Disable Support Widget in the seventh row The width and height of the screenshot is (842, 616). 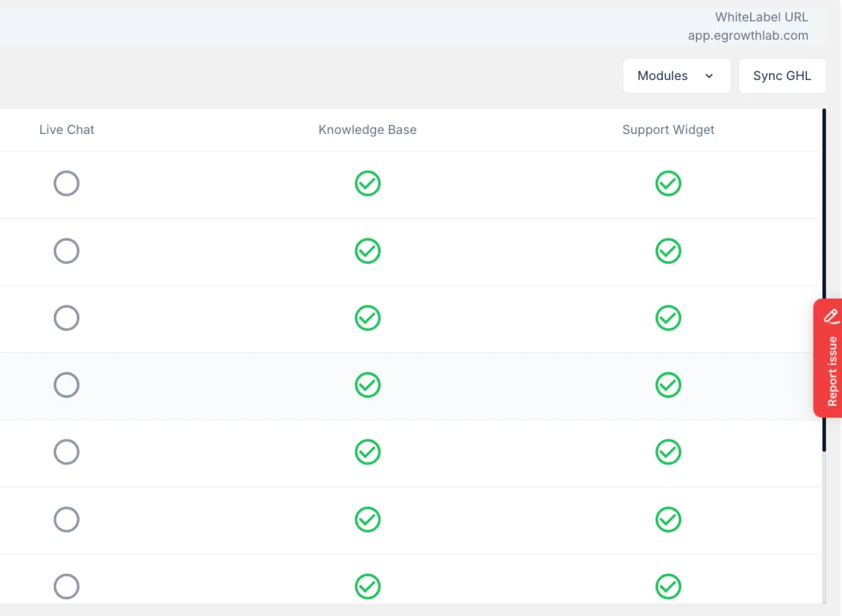(669, 587)
